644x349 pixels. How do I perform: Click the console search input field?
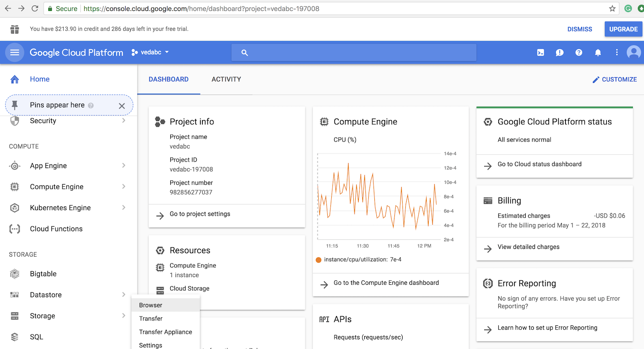(x=354, y=53)
